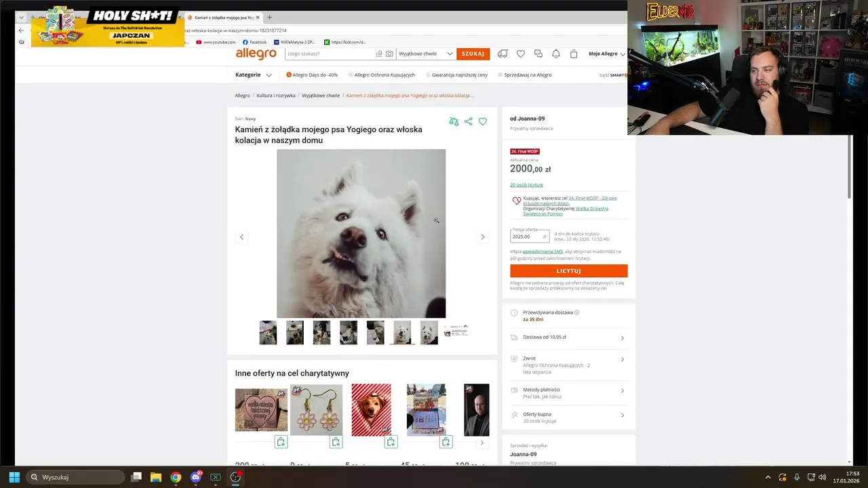The width and height of the screenshot is (868, 488).
Task: Add offer to favorites heart near title
Action: [x=483, y=121]
